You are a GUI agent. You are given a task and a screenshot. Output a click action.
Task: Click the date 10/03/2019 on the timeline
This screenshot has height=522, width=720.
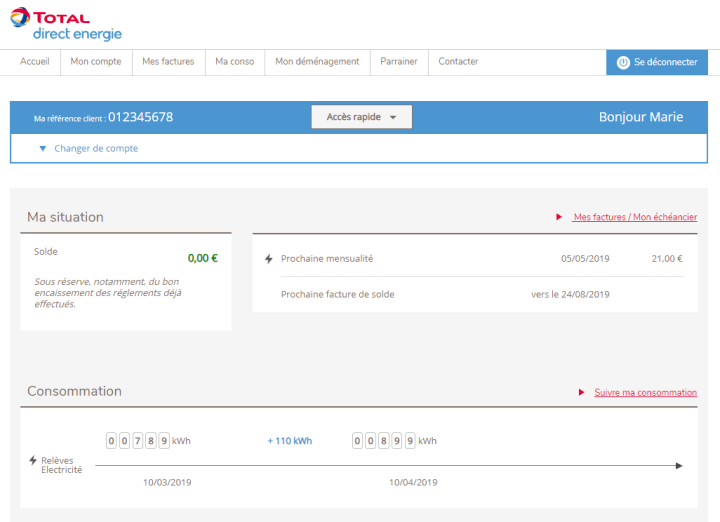pyautogui.click(x=167, y=483)
